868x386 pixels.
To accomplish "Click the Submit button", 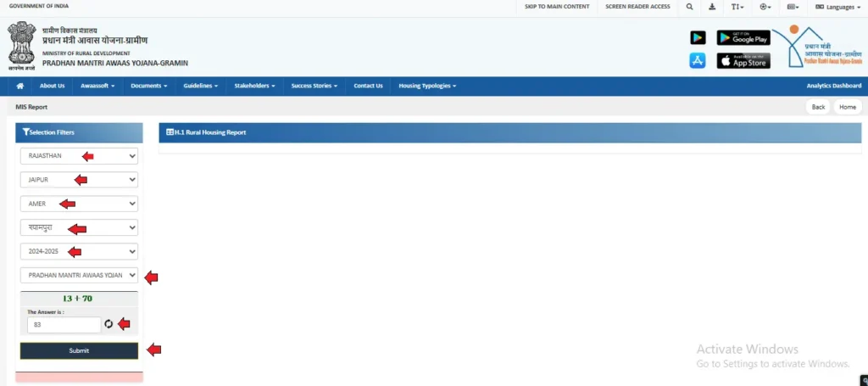I will pyautogui.click(x=79, y=350).
